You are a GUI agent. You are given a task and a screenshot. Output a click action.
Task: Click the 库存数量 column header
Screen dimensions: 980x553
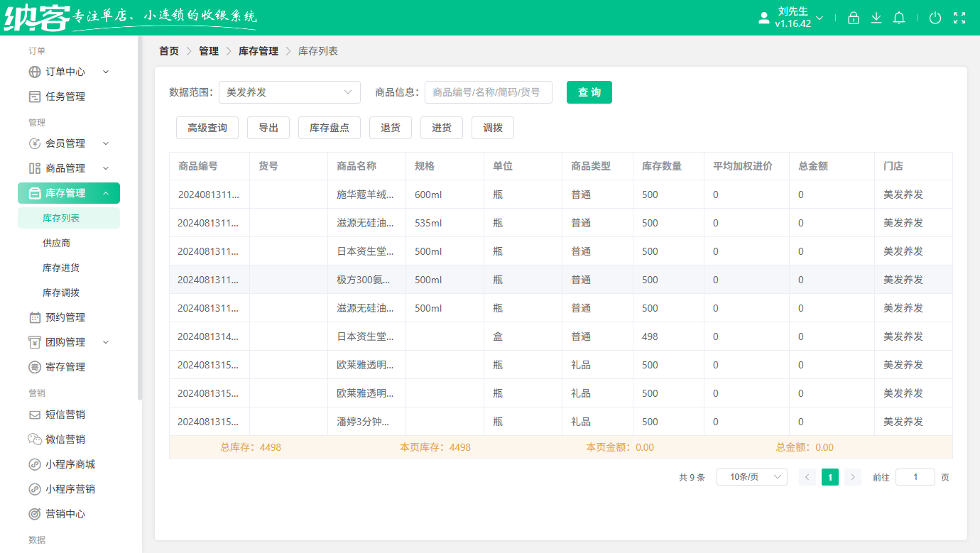click(668, 166)
